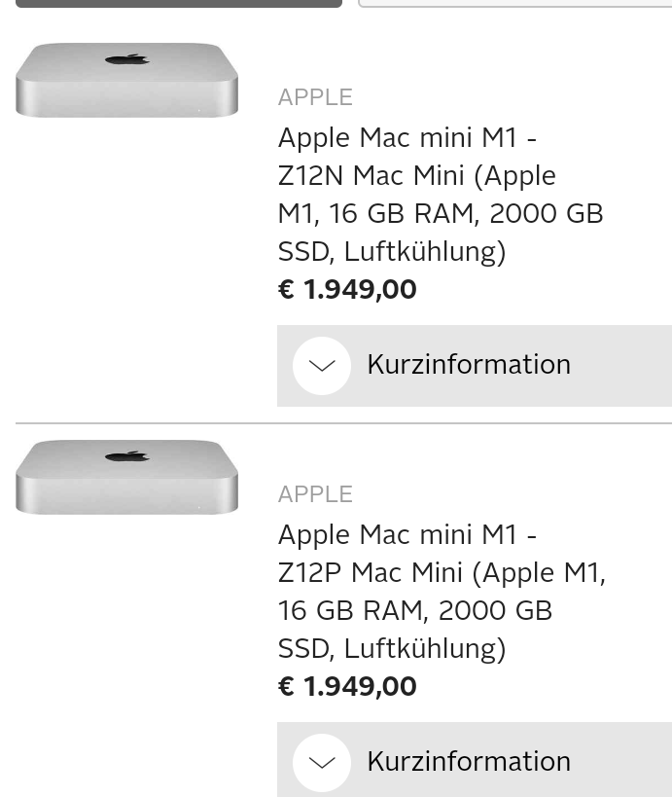The height and width of the screenshot is (797, 672).
Task: Click Kurzinformation label under Z12N listing
Action: tap(468, 365)
